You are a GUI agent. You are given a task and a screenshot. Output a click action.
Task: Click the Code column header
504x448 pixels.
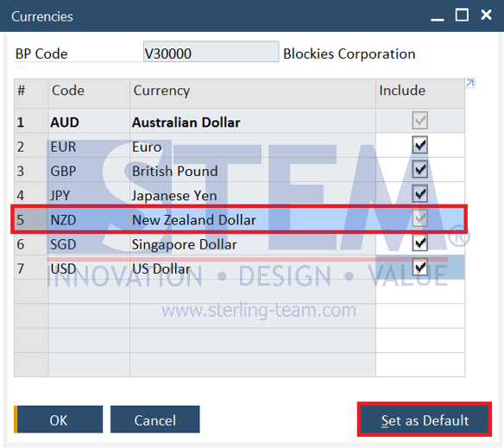coord(89,93)
